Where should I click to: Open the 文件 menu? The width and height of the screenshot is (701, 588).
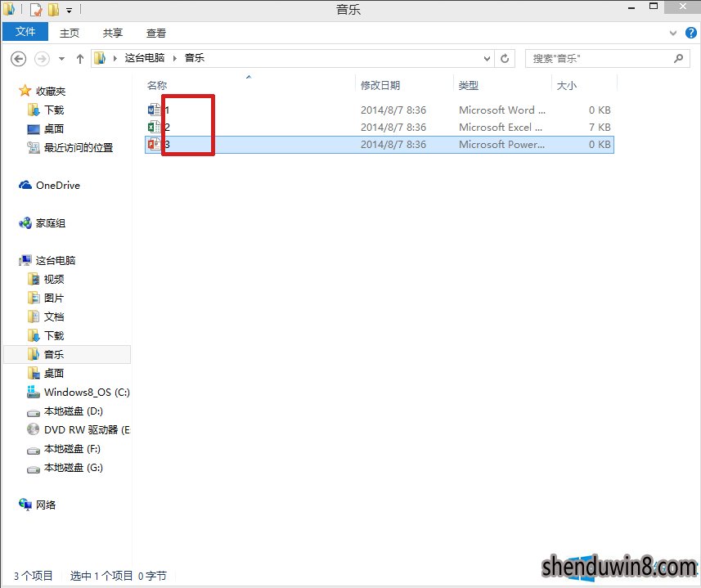pos(25,32)
